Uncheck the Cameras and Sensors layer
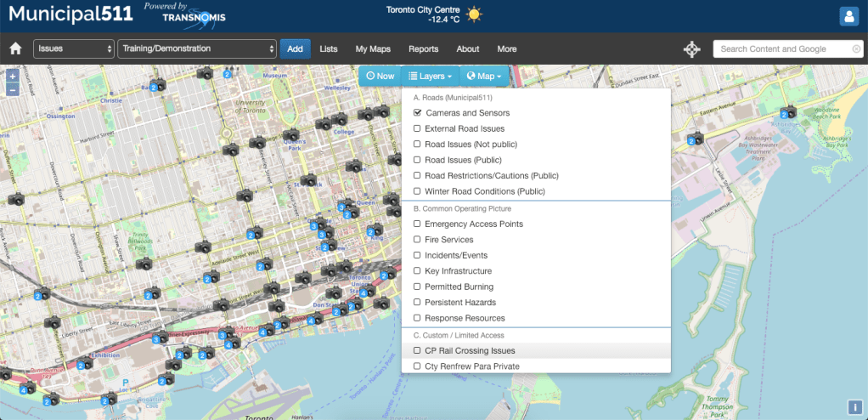Screen dimensions: 868x420 pos(417,113)
